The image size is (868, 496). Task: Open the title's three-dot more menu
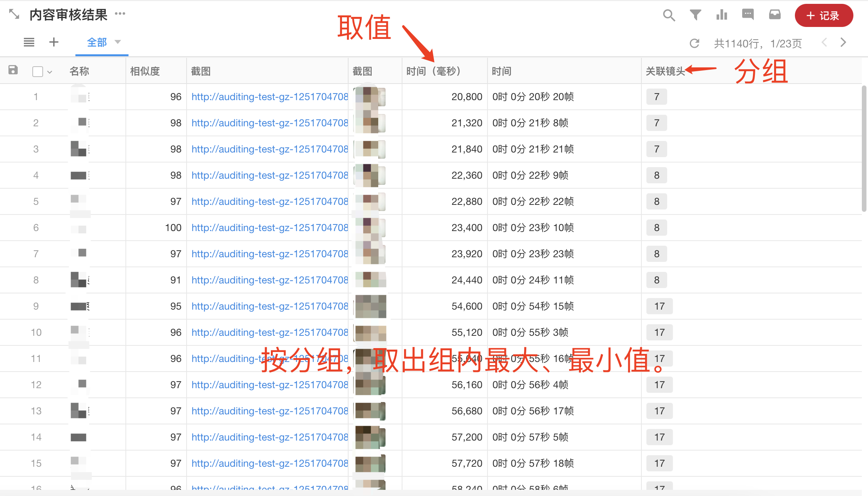tap(120, 14)
